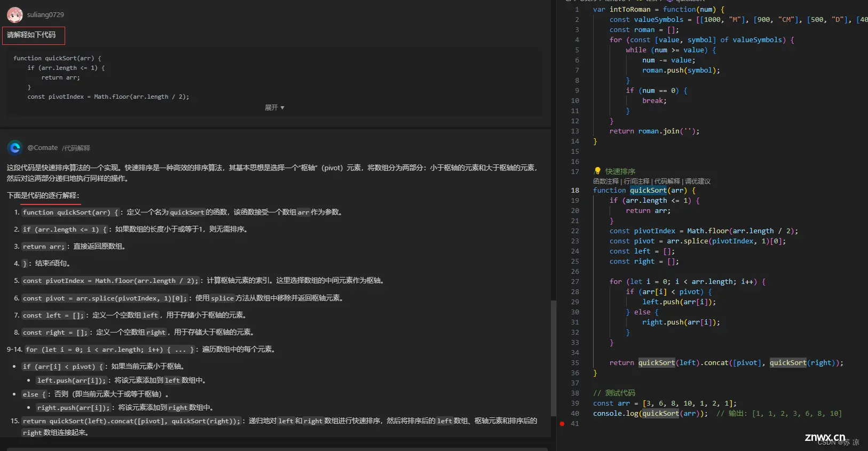
Task: Click 'quickSort' function name on editor line 18
Action: coord(649,191)
